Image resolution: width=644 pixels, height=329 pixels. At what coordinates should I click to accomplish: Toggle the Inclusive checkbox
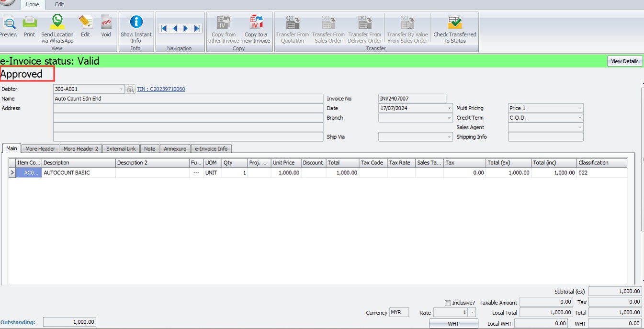(x=448, y=303)
